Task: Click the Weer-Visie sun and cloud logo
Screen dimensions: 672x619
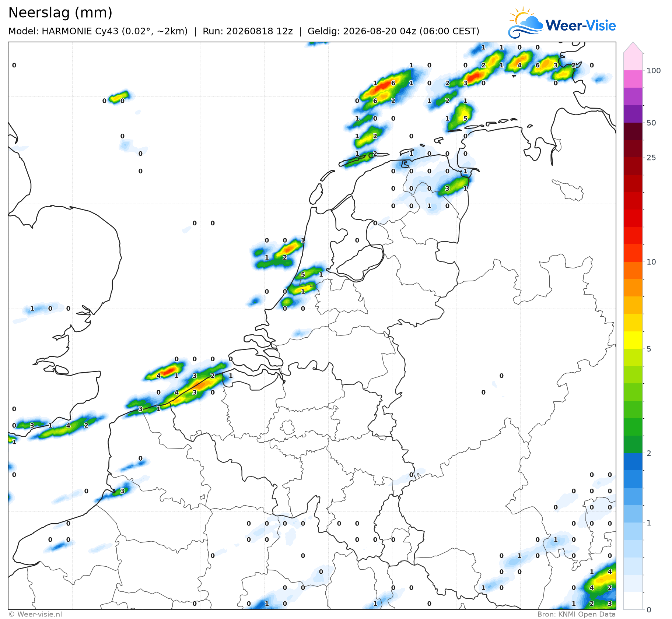Action: coord(525,21)
